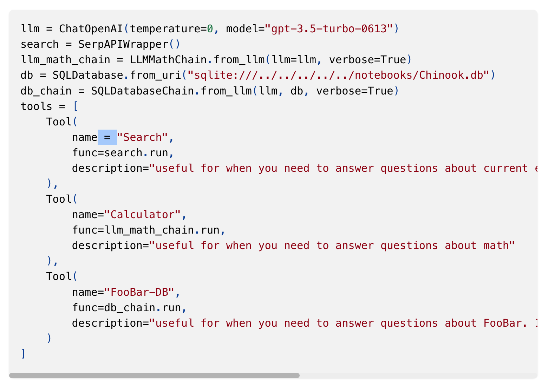Click on func=llm_math_chain.run
Image resolution: width=548 pixels, height=392 pixels.
[145, 230]
